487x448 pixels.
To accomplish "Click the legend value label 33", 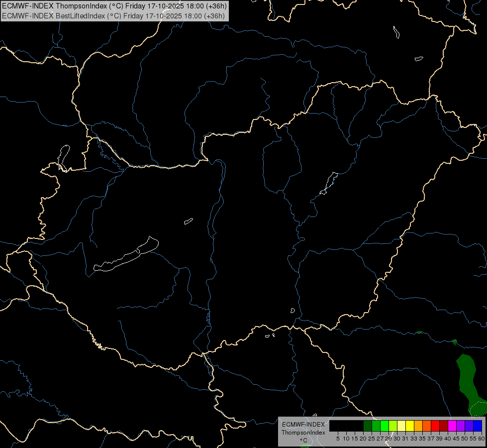I will tap(414, 439).
